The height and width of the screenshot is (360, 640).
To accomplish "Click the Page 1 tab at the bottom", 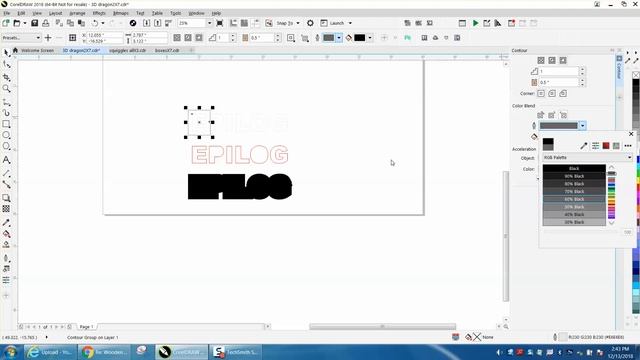I will (87, 327).
